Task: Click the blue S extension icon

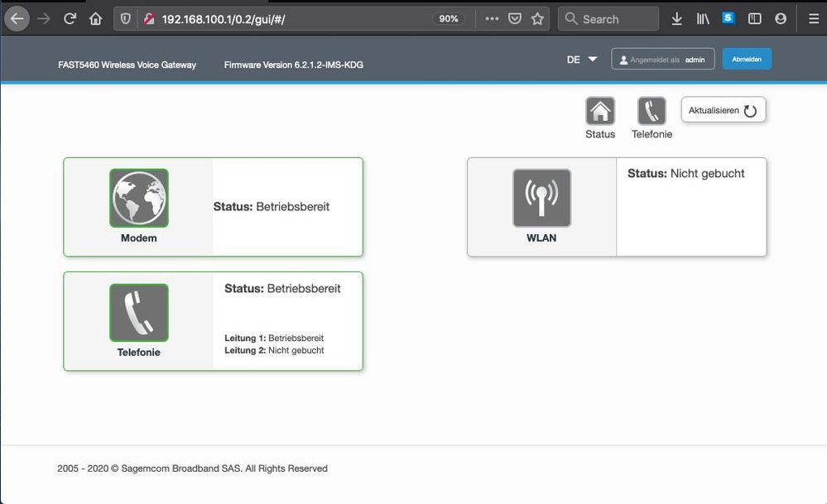Action: pyautogui.click(x=728, y=18)
